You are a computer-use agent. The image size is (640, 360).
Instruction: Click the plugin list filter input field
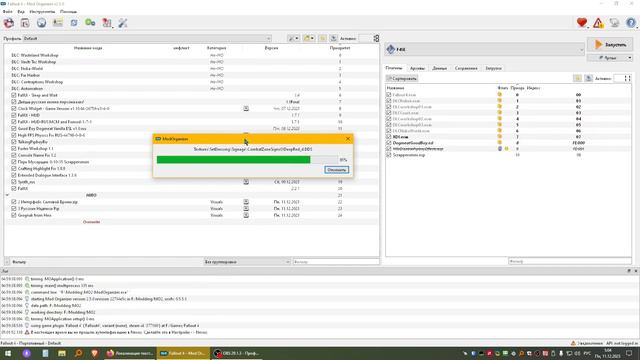569,261
